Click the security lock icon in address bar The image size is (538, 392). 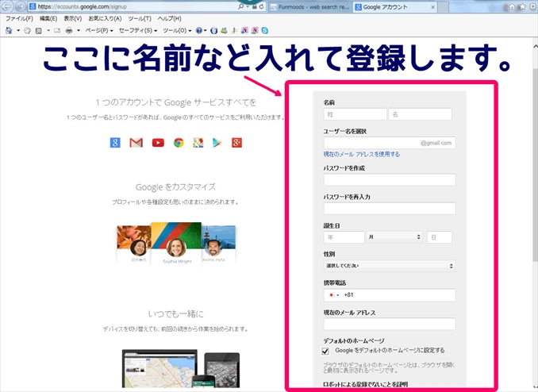(x=254, y=6)
